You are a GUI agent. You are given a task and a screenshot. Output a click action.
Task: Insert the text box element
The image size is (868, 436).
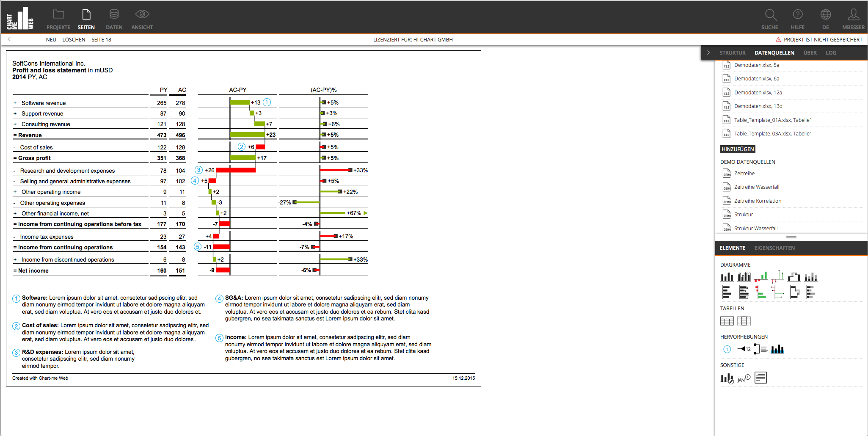point(761,378)
